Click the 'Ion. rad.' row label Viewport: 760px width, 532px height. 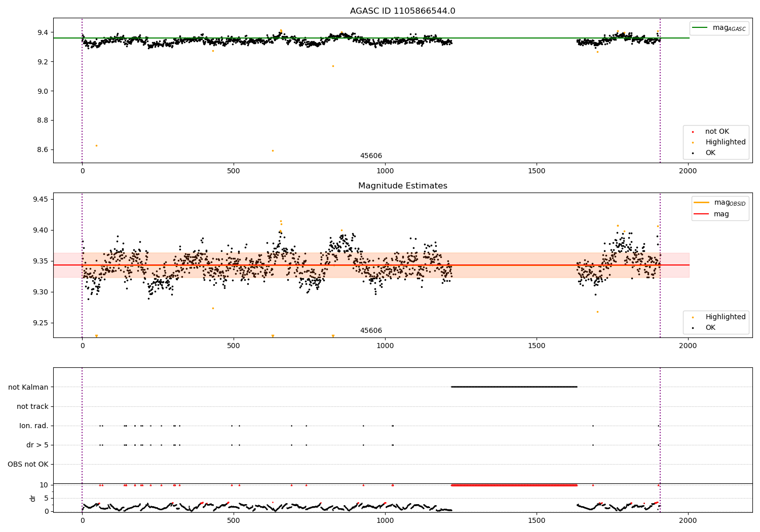(x=34, y=426)
